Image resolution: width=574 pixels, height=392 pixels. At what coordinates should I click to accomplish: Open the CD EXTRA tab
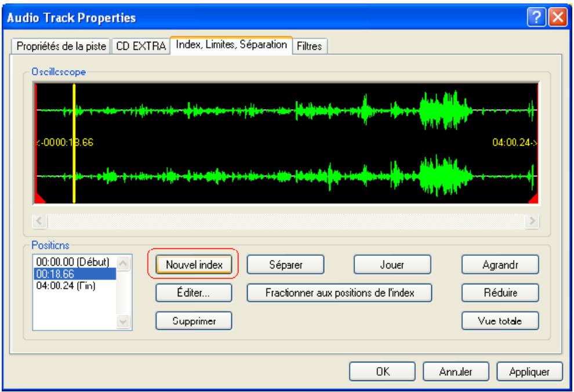(141, 46)
